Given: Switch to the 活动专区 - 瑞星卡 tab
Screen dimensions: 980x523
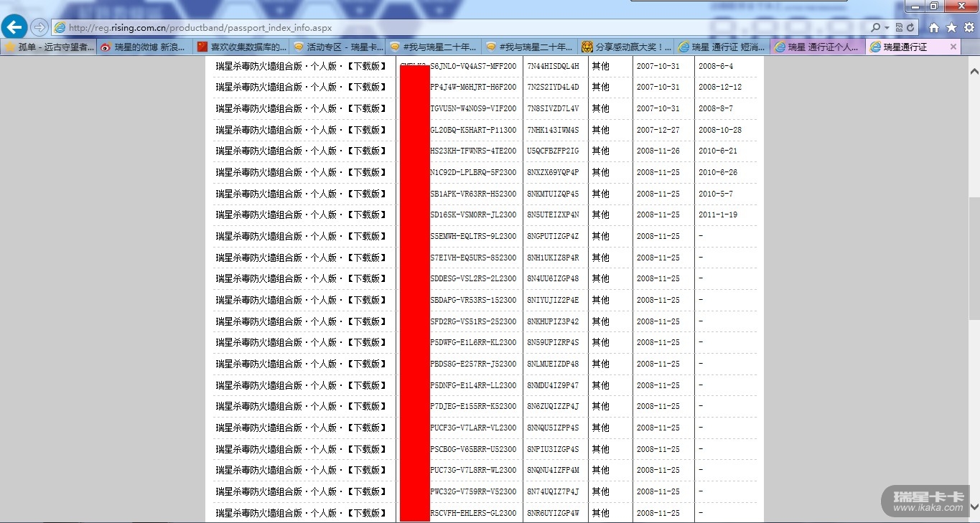Looking at the screenshot, I should [337, 47].
